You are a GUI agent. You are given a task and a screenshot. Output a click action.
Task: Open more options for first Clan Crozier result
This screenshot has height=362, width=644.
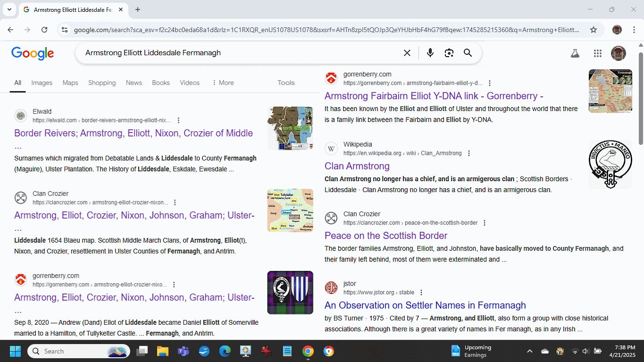(175, 202)
